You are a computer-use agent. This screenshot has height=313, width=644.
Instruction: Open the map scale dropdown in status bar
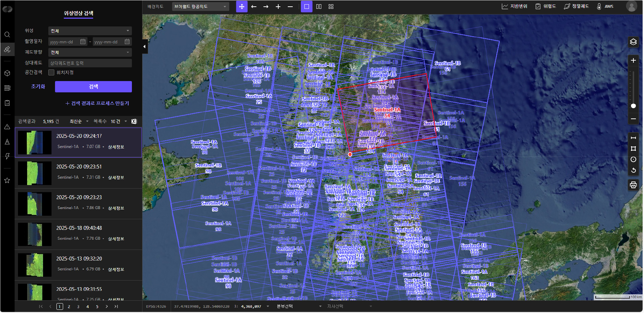click(255, 306)
